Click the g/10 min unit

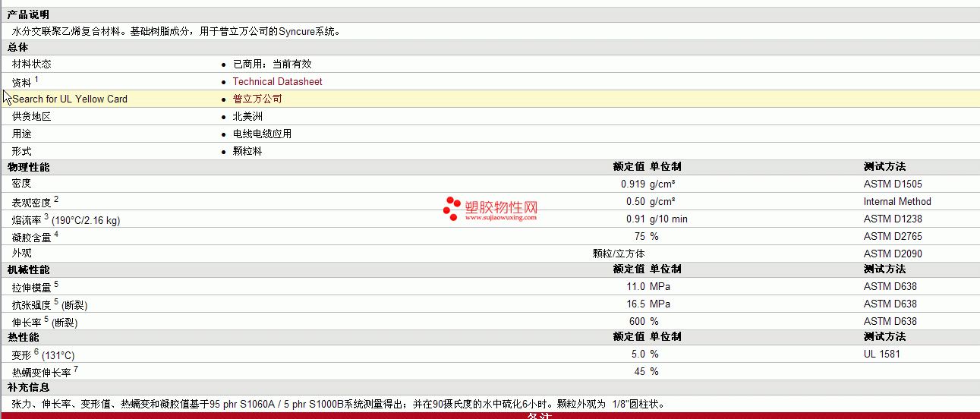[669, 219]
